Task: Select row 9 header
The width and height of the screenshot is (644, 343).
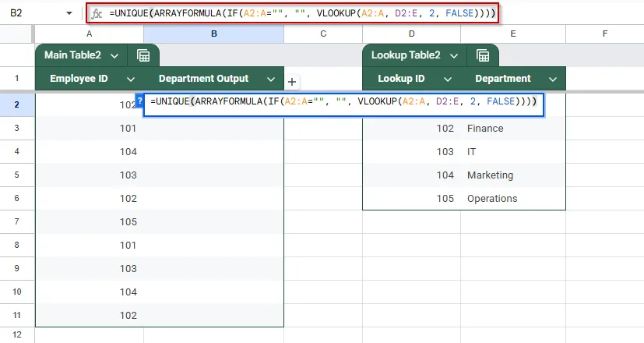Action: 17,269
